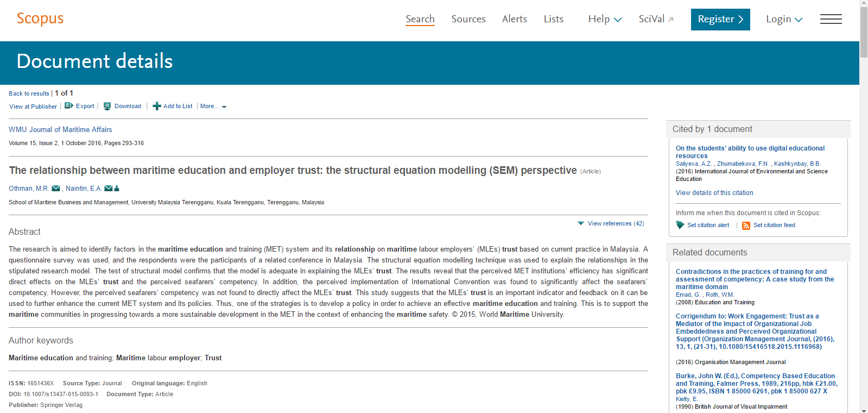The height and width of the screenshot is (413, 868).
Task: Open SciVal link in navigation
Action: pos(651,19)
